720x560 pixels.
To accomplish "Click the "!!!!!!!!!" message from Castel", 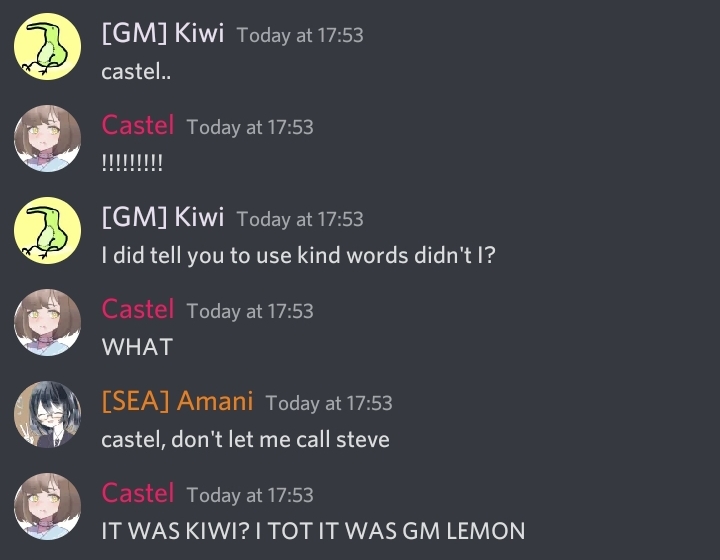I will (x=132, y=164).
